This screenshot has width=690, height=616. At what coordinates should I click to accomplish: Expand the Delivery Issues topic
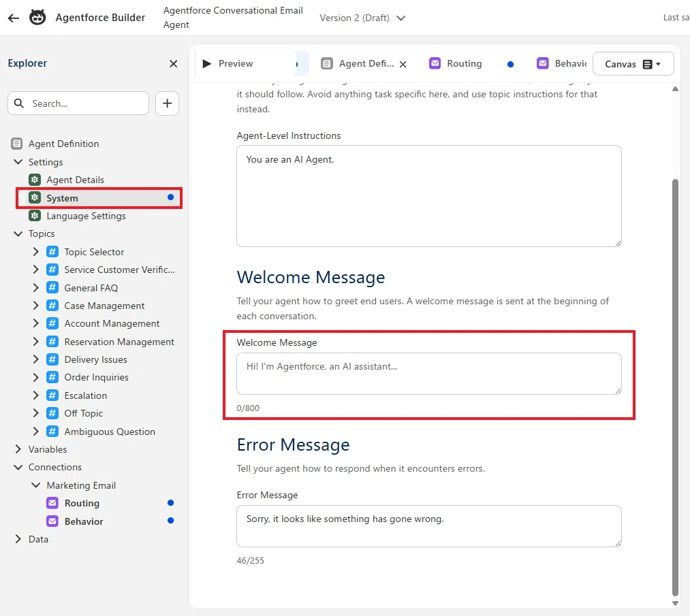pos(35,359)
